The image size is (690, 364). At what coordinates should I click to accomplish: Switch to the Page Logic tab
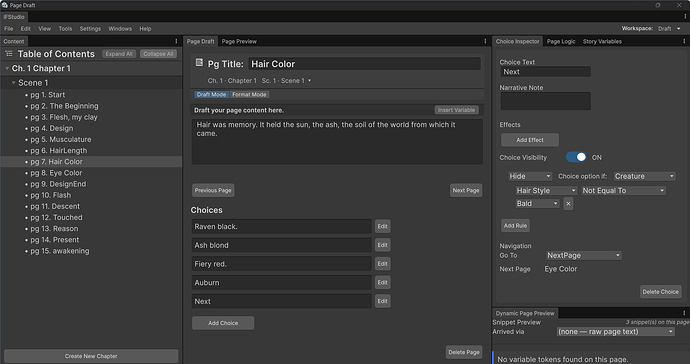561,41
